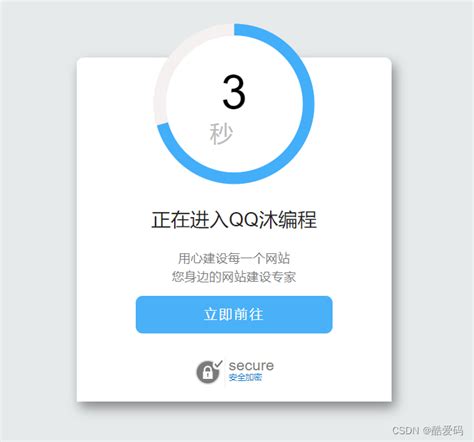Click the 立即前往 button
The width and height of the screenshot is (474, 442).
click(234, 314)
